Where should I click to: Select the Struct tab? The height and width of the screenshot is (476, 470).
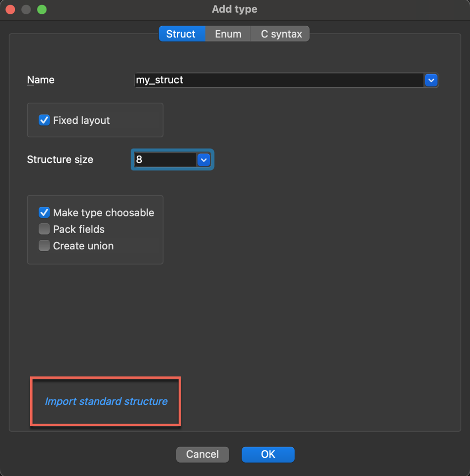181,34
